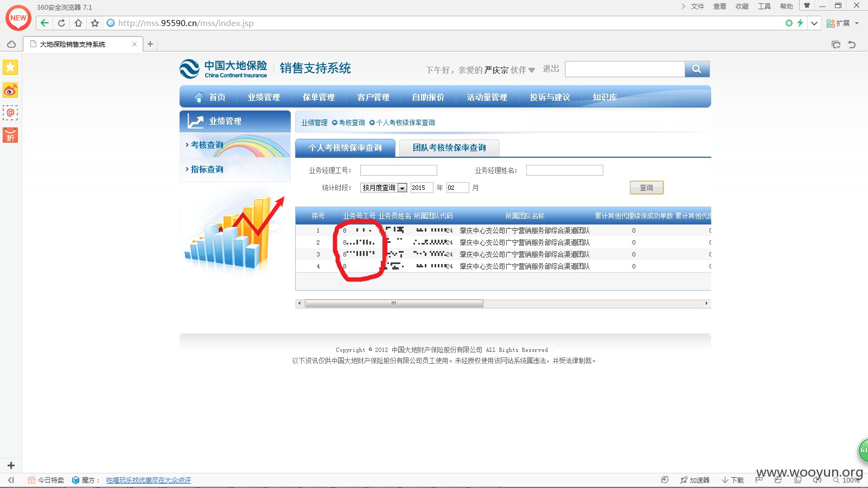The image size is (868, 488).
Task: Switch to 团队考核续保率查询 tab
Action: tap(449, 147)
